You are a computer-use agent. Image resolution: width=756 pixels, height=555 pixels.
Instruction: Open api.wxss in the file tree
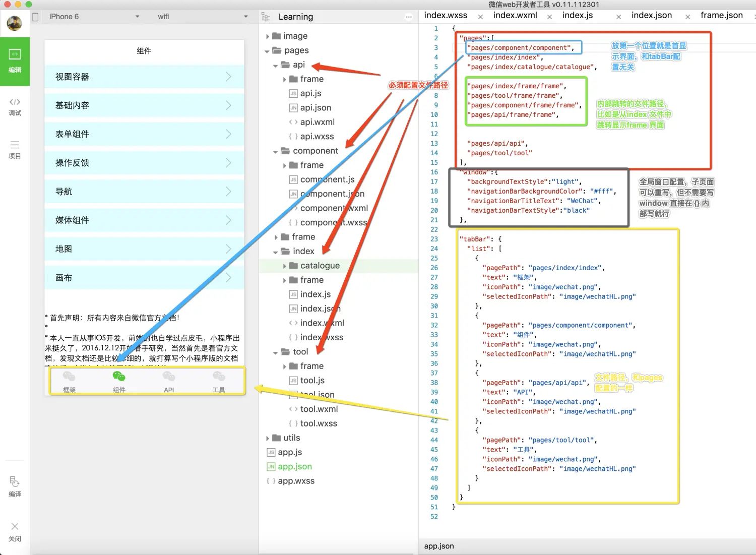(317, 136)
